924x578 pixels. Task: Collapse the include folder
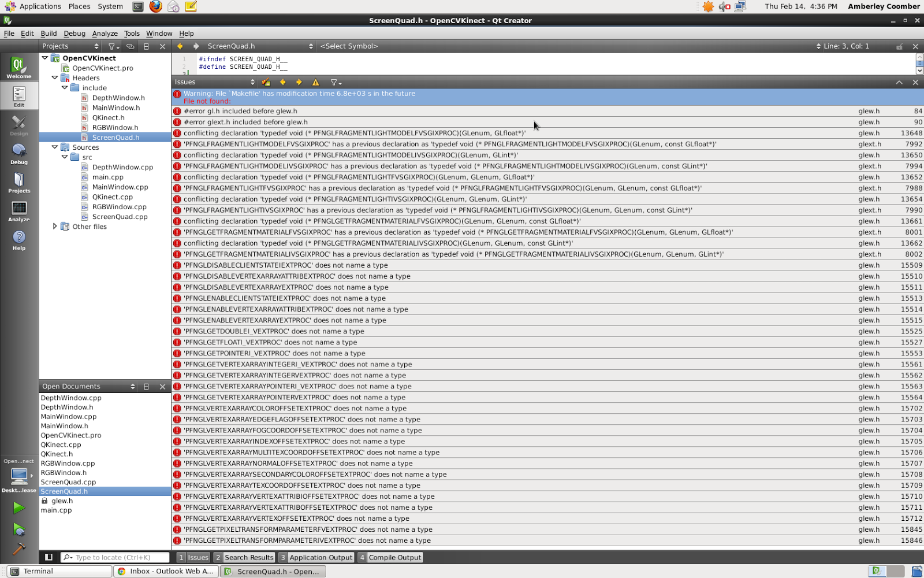[x=65, y=88]
